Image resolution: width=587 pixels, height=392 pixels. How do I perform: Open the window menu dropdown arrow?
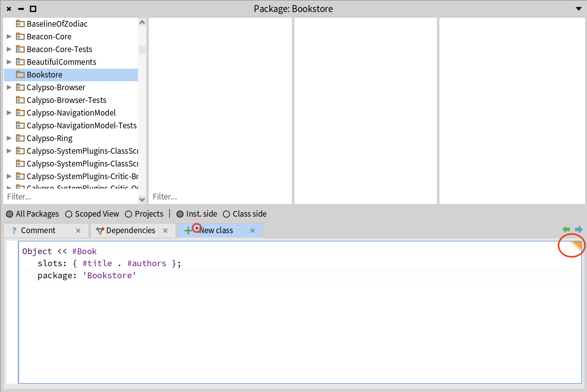(x=579, y=9)
